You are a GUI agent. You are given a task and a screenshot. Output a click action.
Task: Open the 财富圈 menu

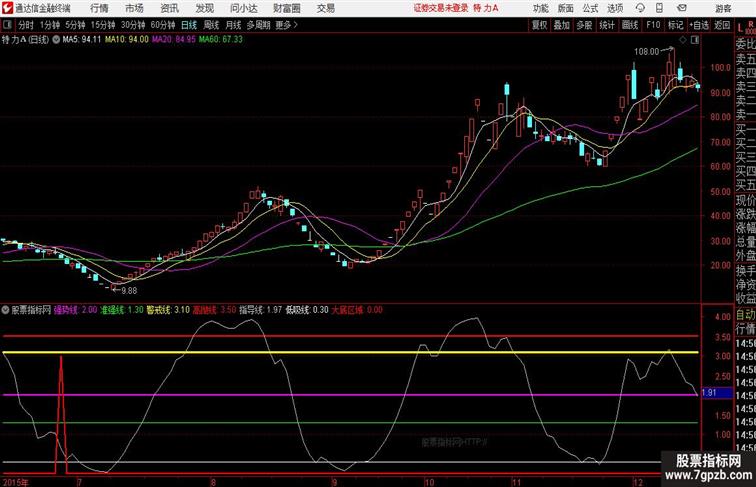(x=286, y=8)
